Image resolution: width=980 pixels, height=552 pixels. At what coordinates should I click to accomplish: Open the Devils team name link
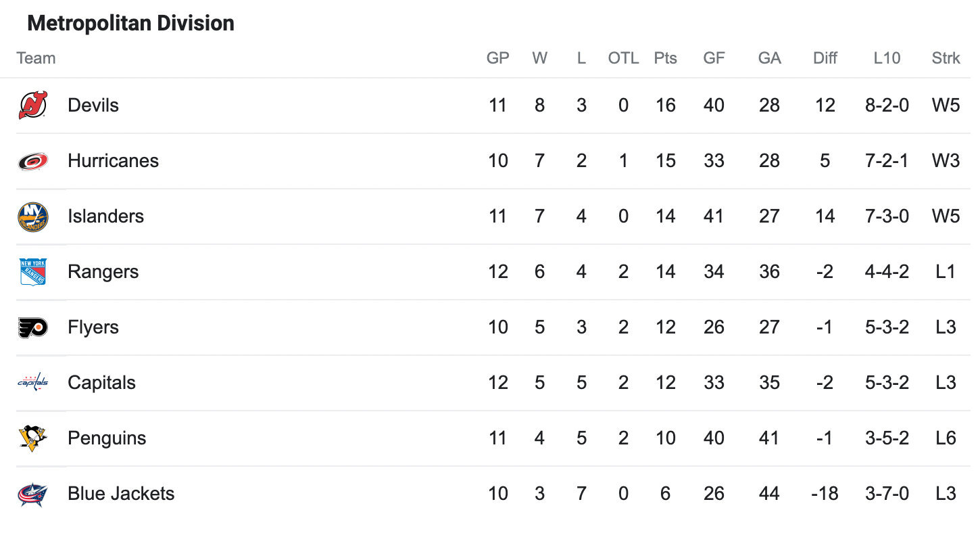[x=93, y=106]
